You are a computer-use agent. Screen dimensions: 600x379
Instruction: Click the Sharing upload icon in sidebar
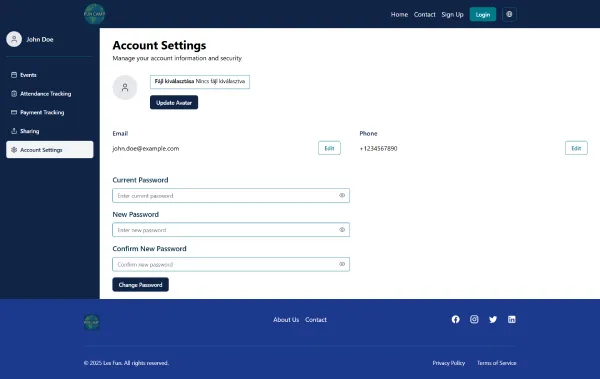tap(14, 131)
